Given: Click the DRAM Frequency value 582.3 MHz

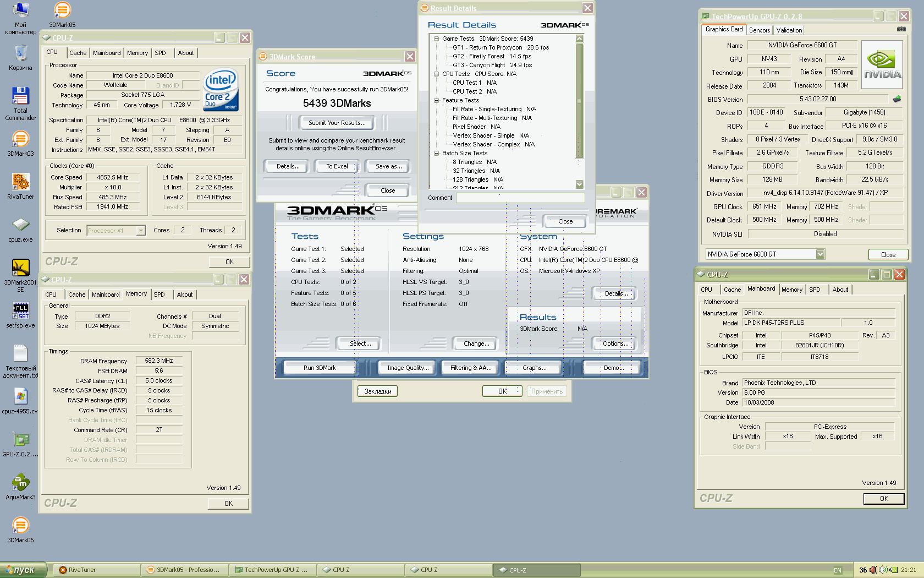Looking at the screenshot, I should coord(159,361).
